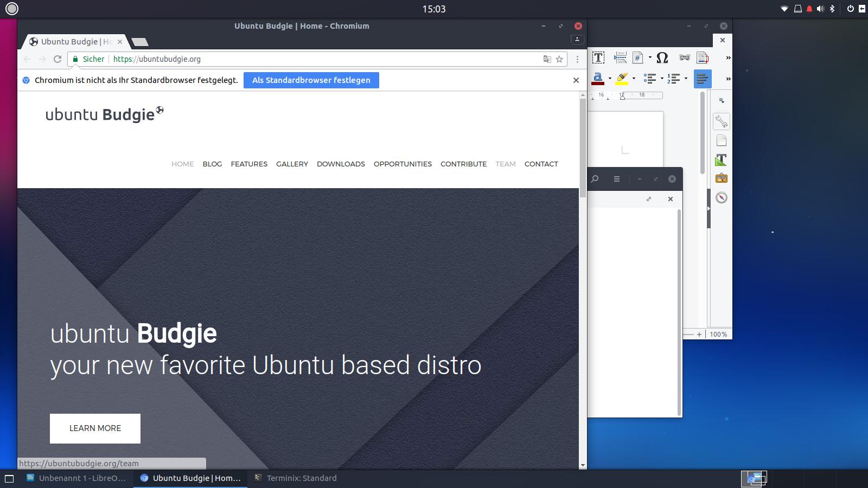868x488 pixels.
Task: Click the Chromium profile button
Action: coord(577,39)
